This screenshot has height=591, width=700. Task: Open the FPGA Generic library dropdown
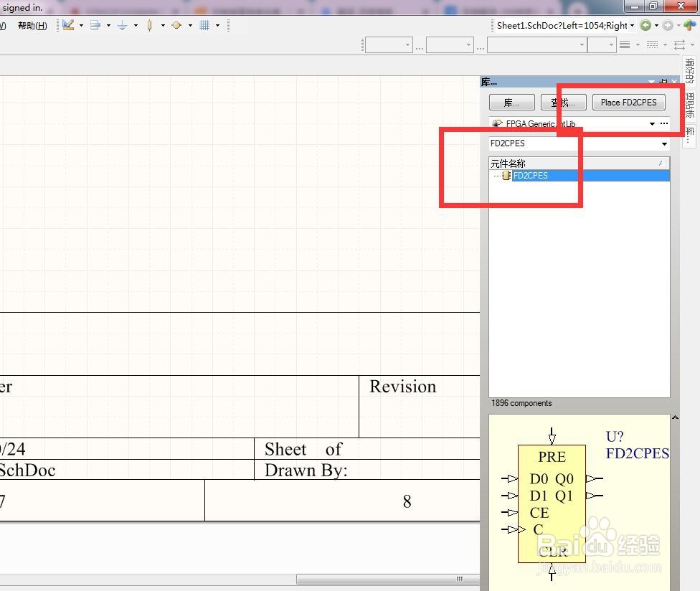tap(652, 123)
